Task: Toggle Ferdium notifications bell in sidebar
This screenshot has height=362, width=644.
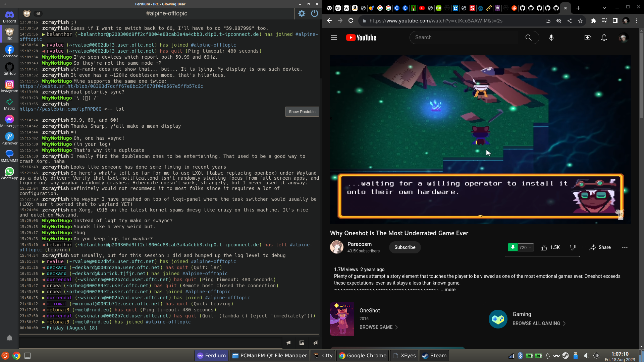Action: (x=9, y=338)
